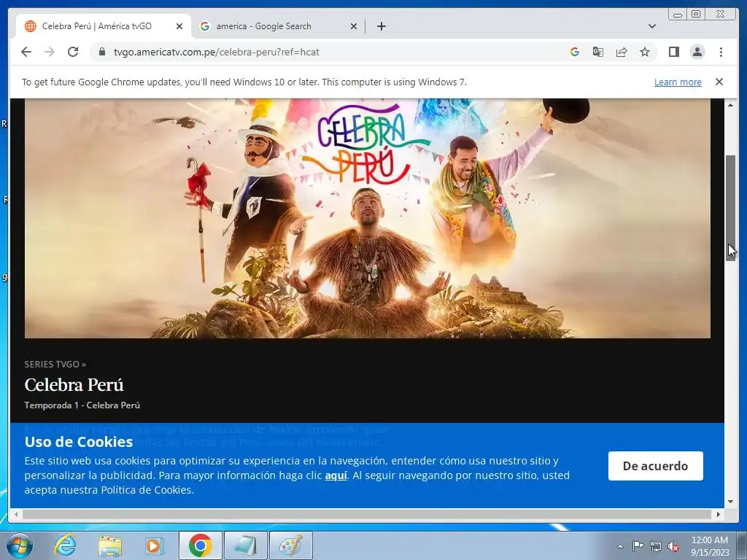View site security lock info
This screenshot has height=560, width=747.
coord(101,52)
